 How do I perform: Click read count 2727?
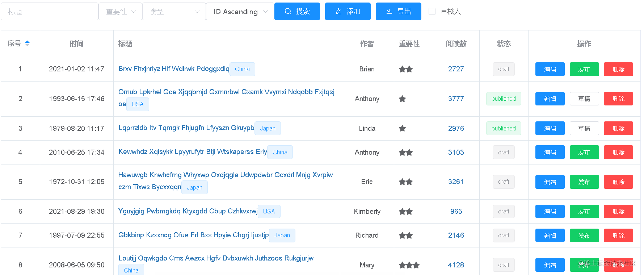tap(456, 69)
